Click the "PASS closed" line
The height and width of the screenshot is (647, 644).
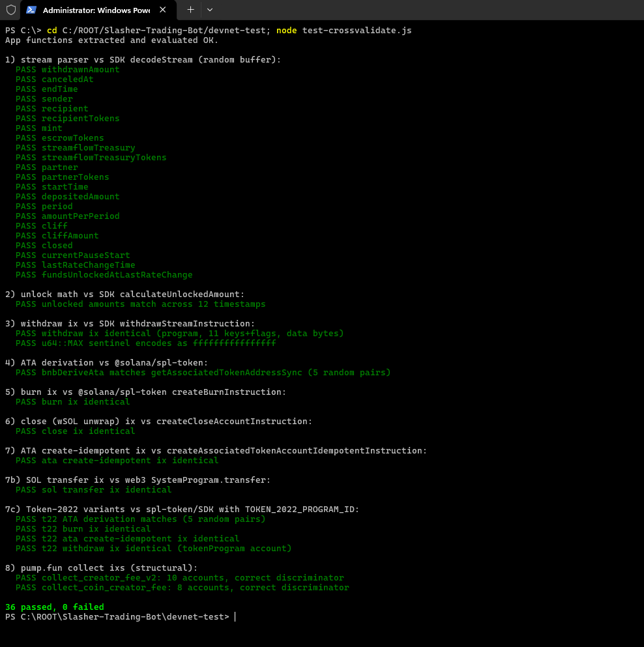pos(44,245)
